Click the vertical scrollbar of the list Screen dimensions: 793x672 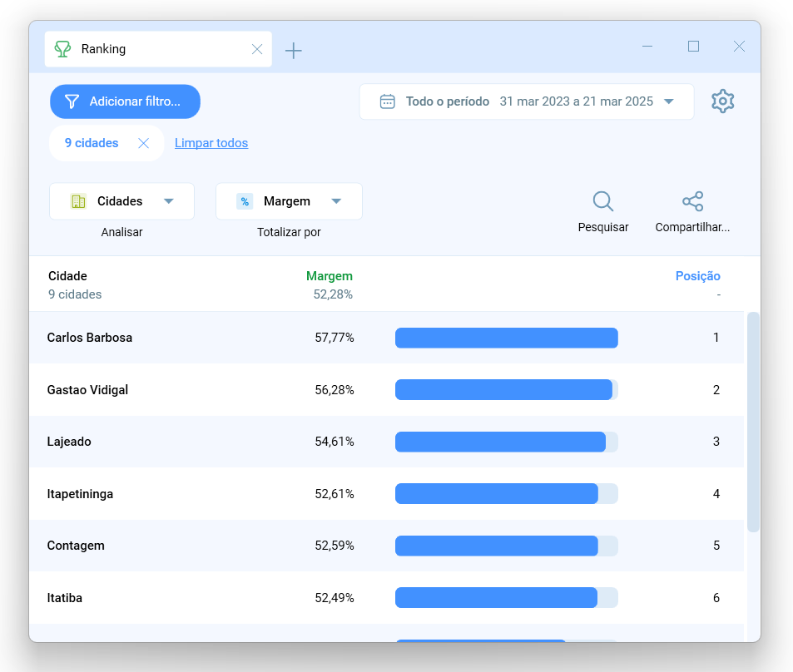pos(753,422)
